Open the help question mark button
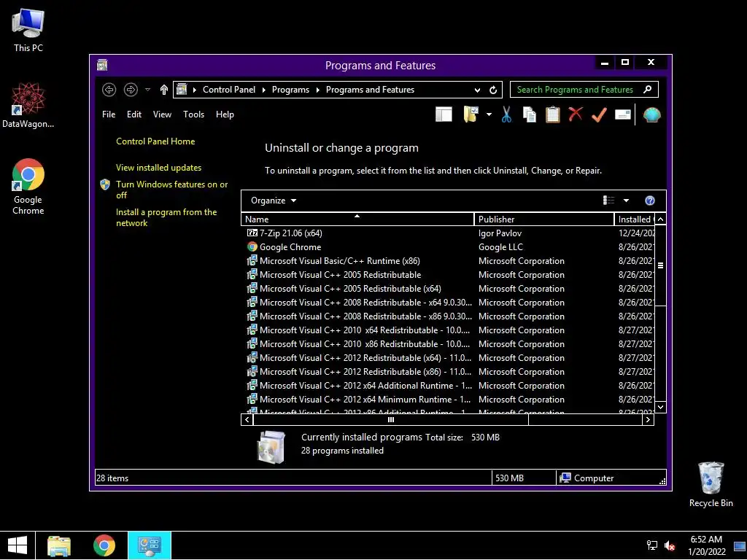The width and height of the screenshot is (747, 560). coord(650,201)
